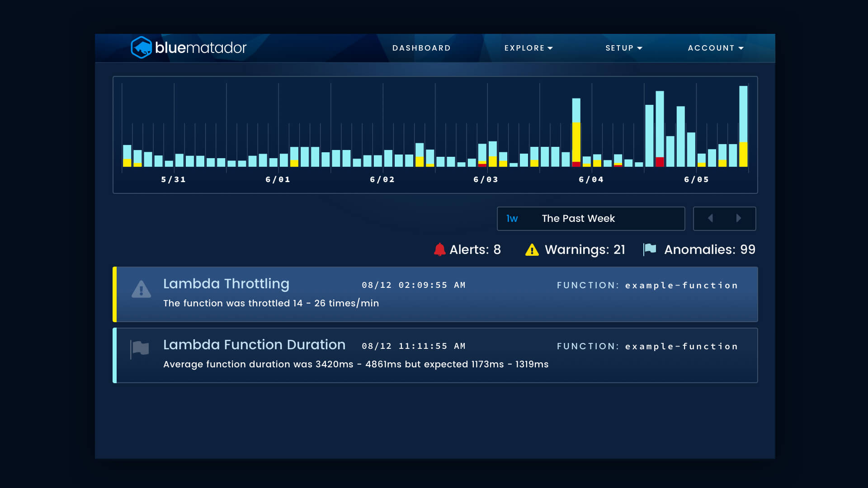The width and height of the screenshot is (868, 488).
Task: Filter events by Alerts: 8
Action: tap(475, 249)
